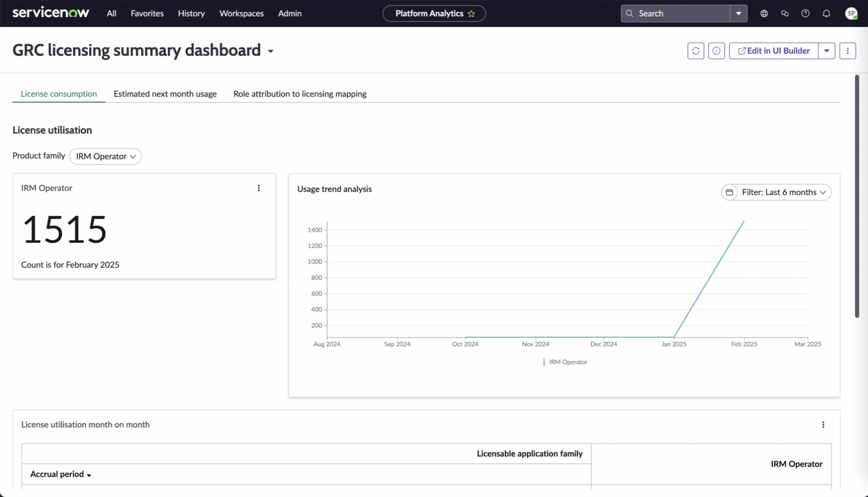This screenshot has height=497, width=868.
Task: Open Role attribution to licensing mapping tab
Action: pyautogui.click(x=300, y=94)
